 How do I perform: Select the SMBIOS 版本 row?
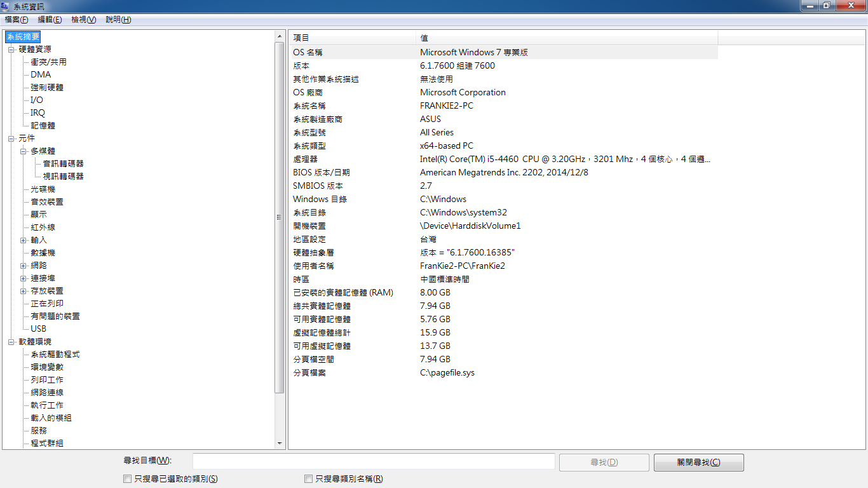tap(504, 186)
